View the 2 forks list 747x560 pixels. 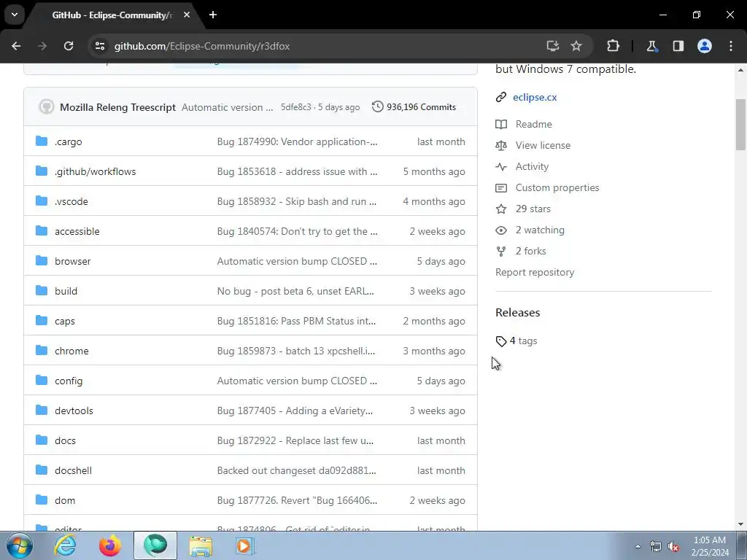coord(531,251)
